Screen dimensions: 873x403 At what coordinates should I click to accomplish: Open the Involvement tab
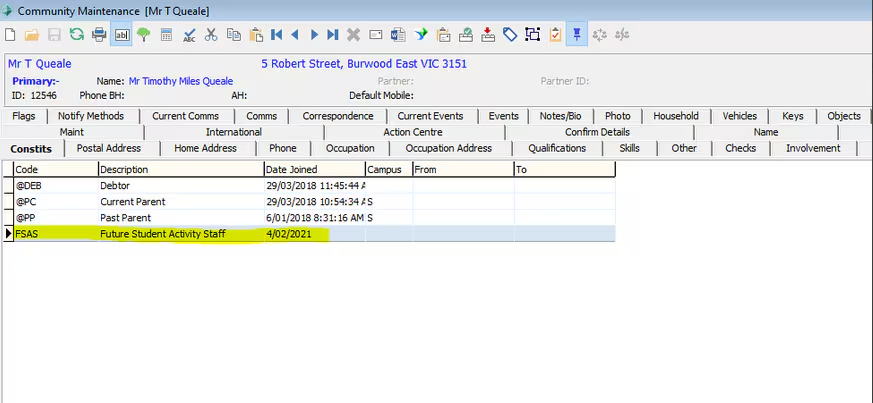[x=813, y=148]
